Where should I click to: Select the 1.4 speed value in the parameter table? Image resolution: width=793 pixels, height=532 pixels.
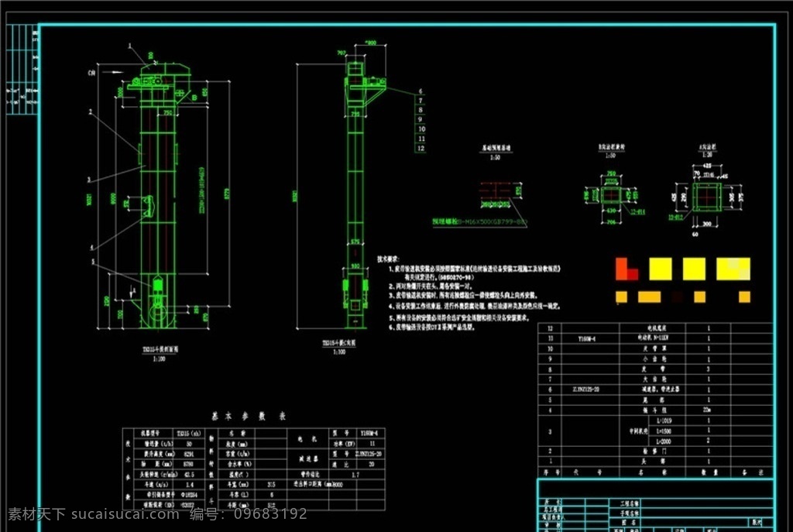(x=190, y=485)
